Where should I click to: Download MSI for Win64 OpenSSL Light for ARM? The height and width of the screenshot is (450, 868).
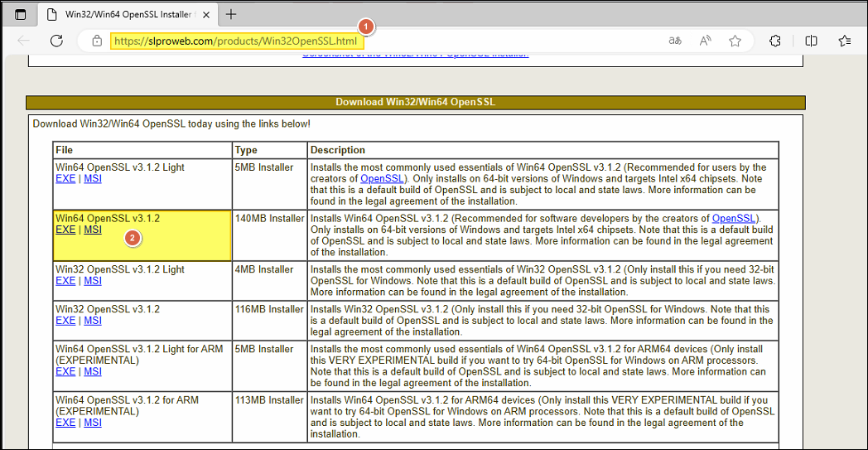pyautogui.click(x=93, y=372)
